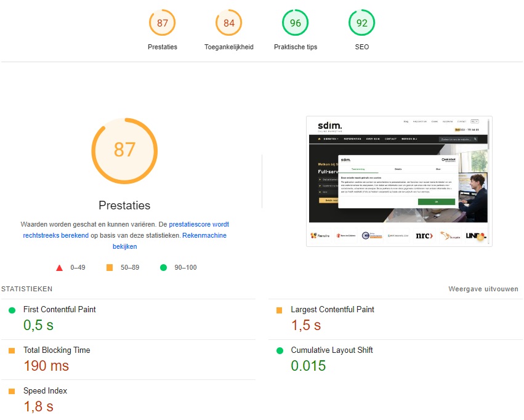
Task: Click the large Prestaties gauge showing 87
Action: tap(124, 150)
